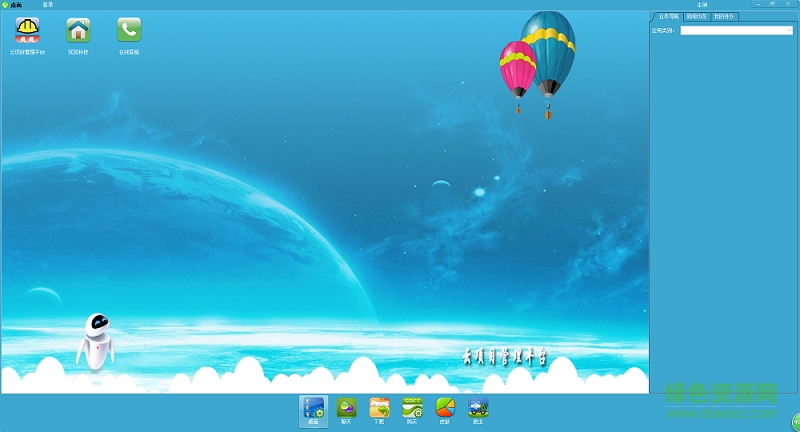
Task: Minimize the application window
Action: [758, 5]
